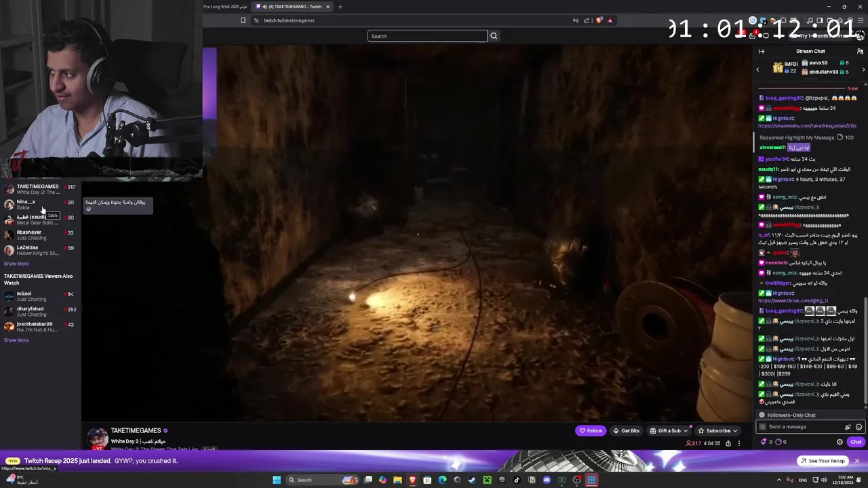Open dharyfahad channel in sidebar
The image size is (868, 488).
tap(39, 312)
